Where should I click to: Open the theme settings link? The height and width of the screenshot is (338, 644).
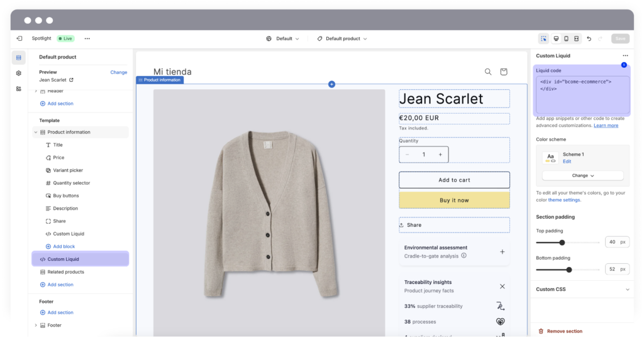tap(564, 200)
